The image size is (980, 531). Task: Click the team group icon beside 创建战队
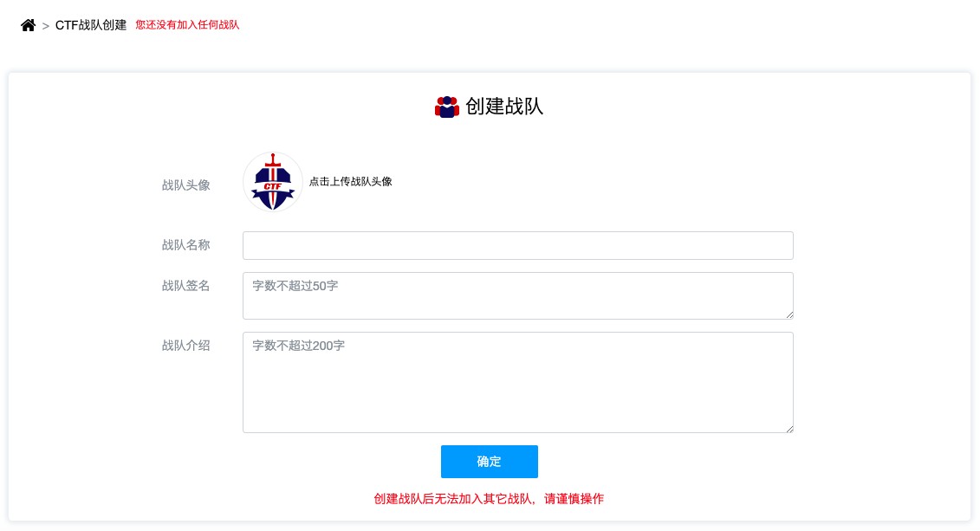(447, 107)
